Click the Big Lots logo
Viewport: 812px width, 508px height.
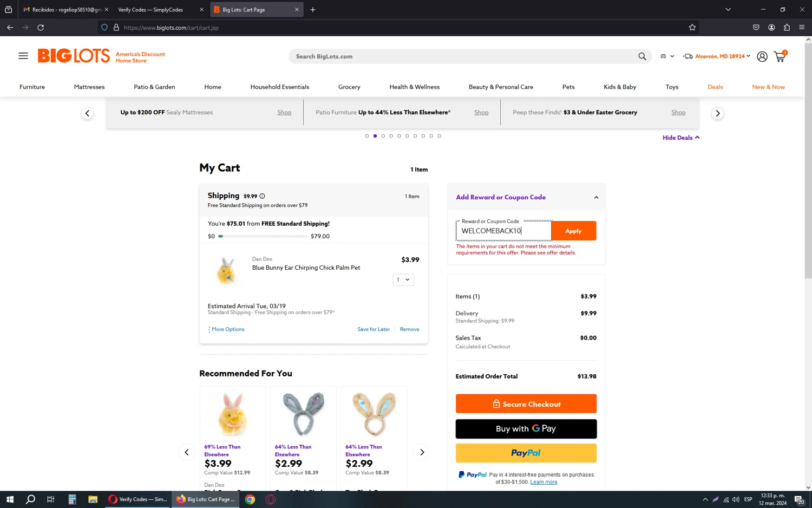click(x=74, y=56)
